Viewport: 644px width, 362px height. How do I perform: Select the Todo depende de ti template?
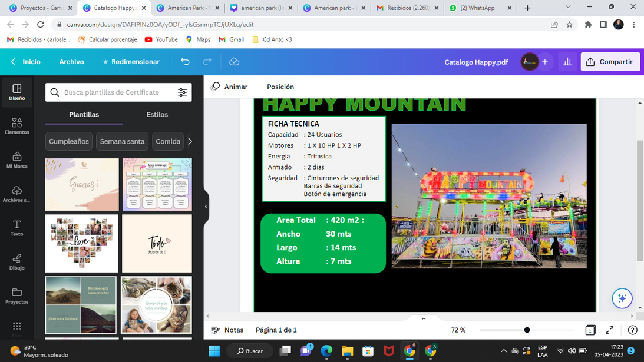(157, 243)
